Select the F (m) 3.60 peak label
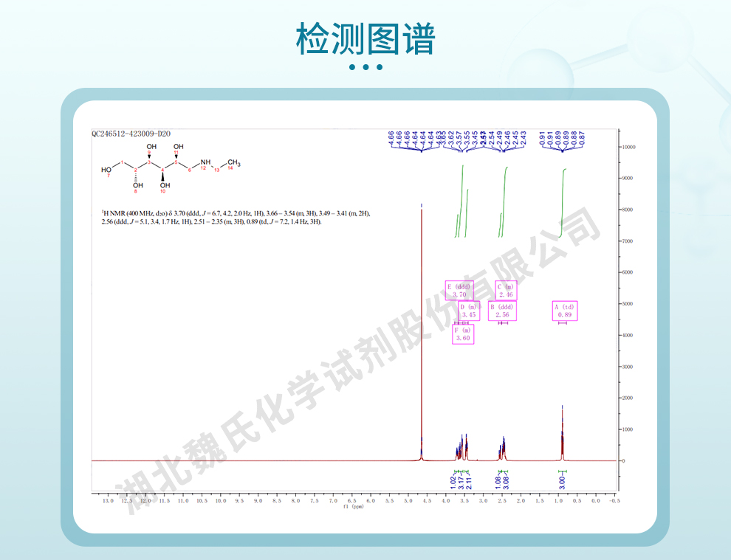The height and width of the screenshot is (560, 731). coord(463,334)
